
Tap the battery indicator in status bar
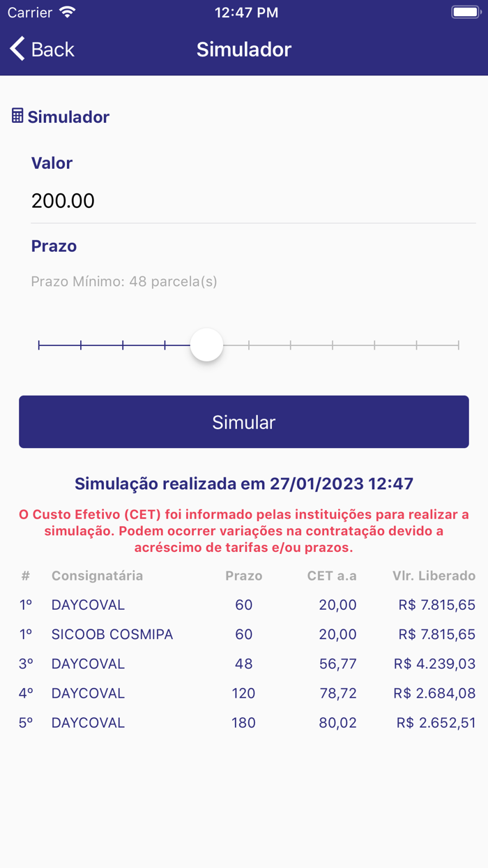(x=466, y=11)
